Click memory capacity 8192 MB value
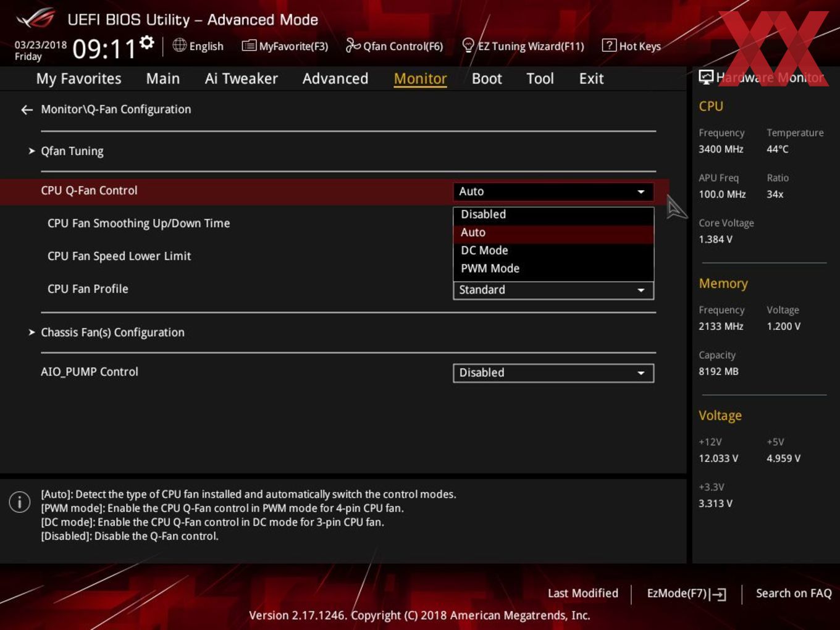Screen dimensions: 840x630 (x=718, y=372)
